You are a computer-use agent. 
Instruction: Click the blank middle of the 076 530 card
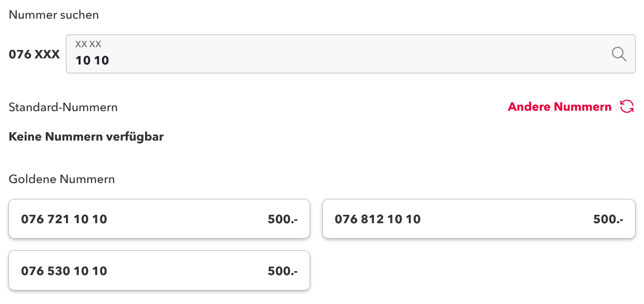187,271
